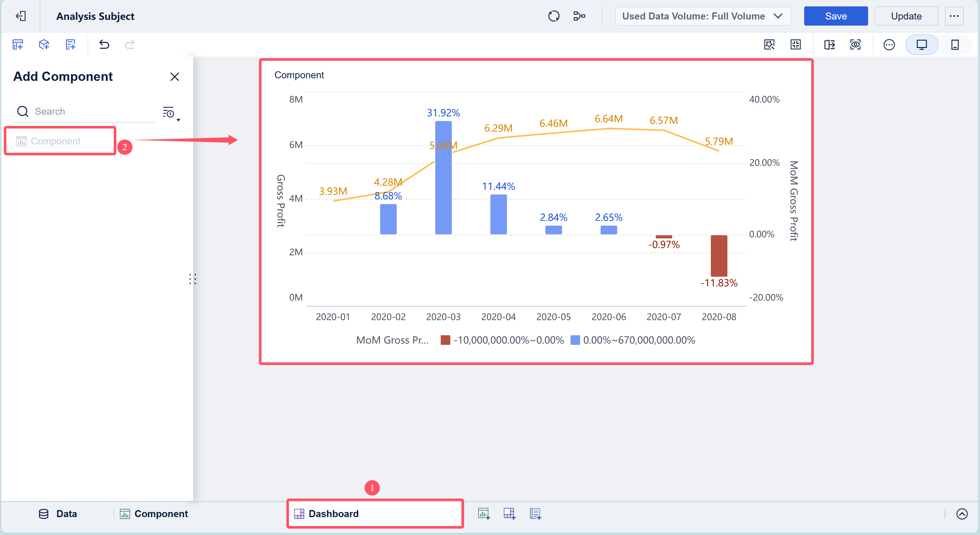This screenshot has width=980, height=535.
Task: Undo the last action
Action: point(104,44)
